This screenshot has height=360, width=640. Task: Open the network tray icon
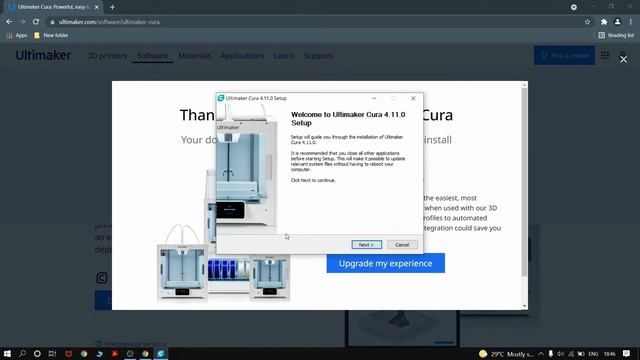point(571,354)
